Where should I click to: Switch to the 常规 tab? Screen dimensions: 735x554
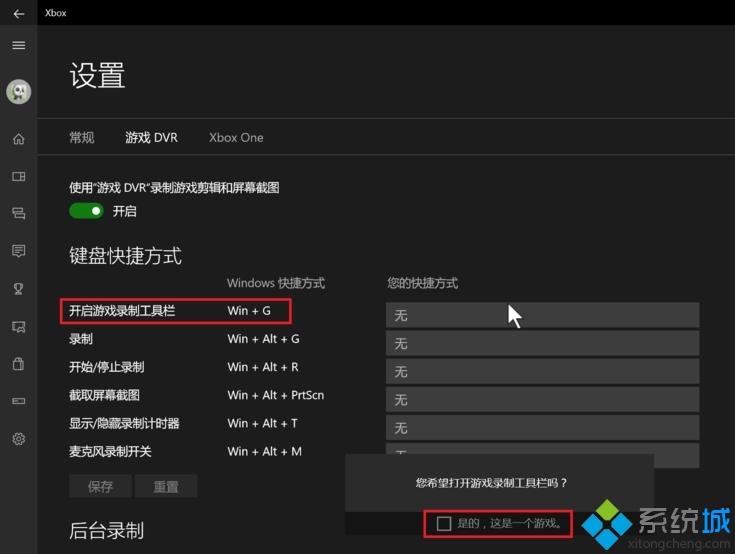click(82, 137)
